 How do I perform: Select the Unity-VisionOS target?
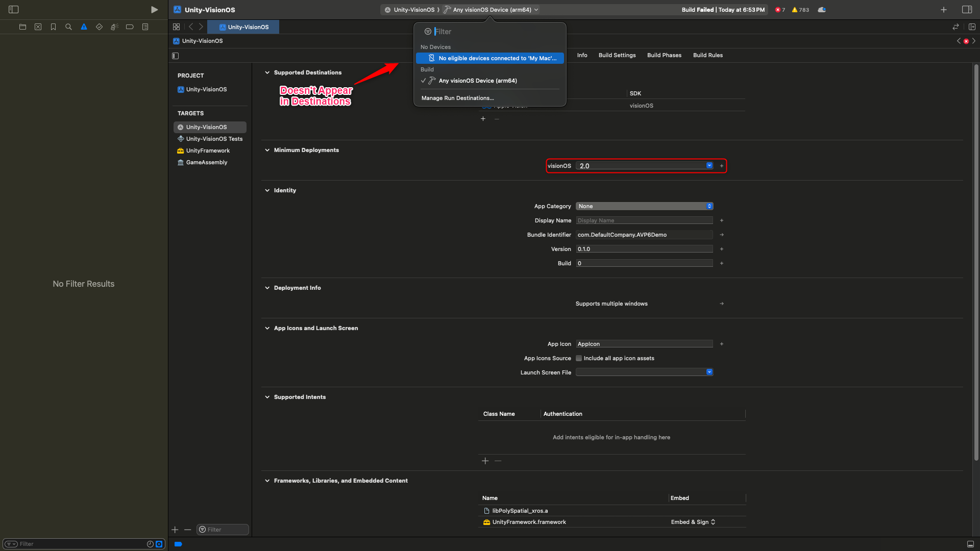[210, 127]
